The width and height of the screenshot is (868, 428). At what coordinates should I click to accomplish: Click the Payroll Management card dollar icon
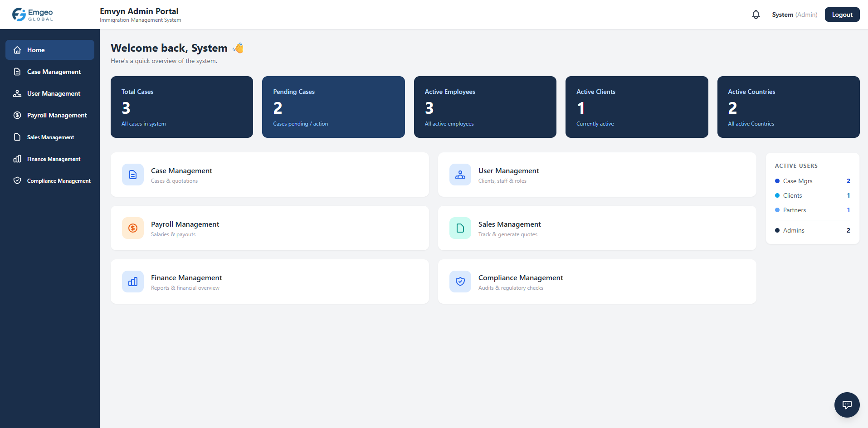pyautogui.click(x=133, y=228)
